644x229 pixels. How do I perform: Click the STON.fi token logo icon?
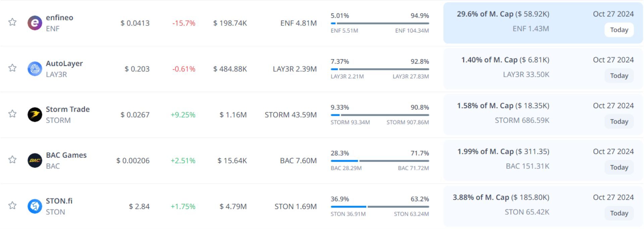[x=35, y=207]
